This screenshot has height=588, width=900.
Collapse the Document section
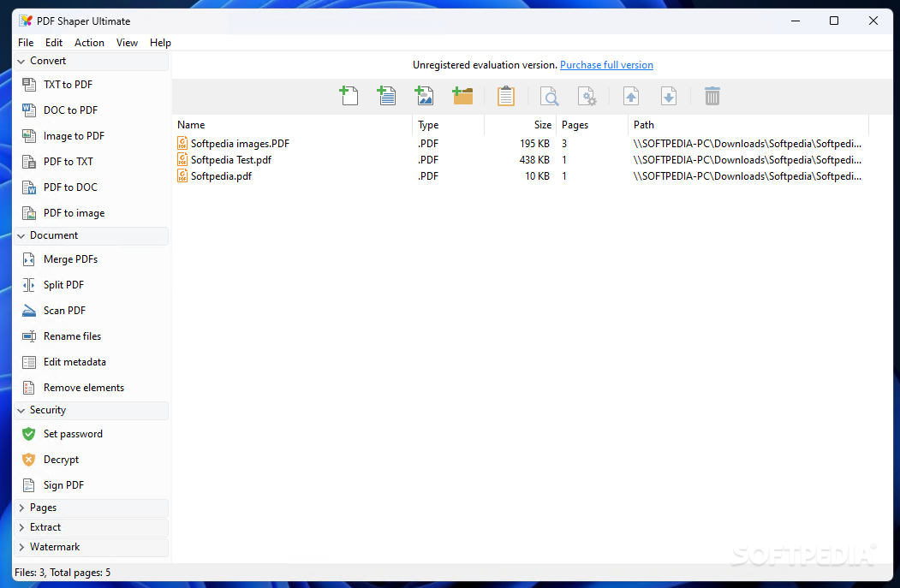[x=91, y=235]
